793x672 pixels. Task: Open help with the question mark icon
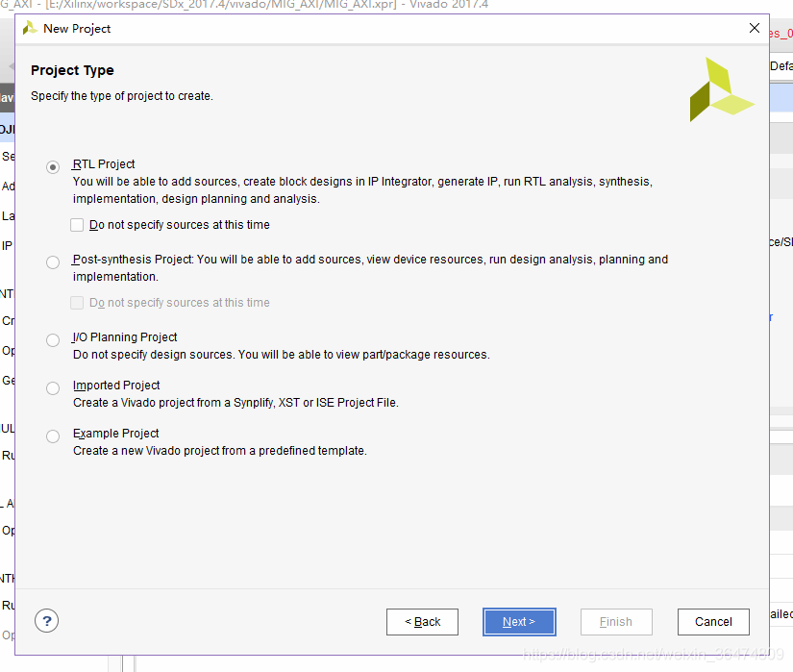(46, 620)
